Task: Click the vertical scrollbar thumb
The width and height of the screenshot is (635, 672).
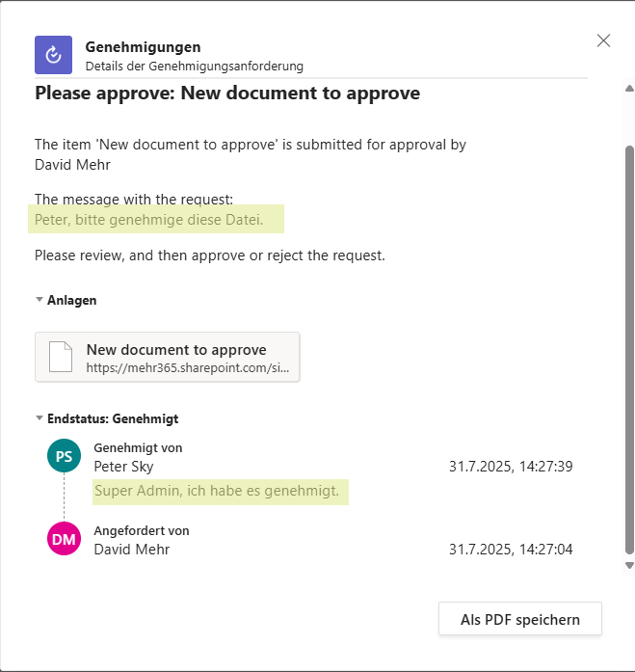Action: pyautogui.click(x=629, y=350)
